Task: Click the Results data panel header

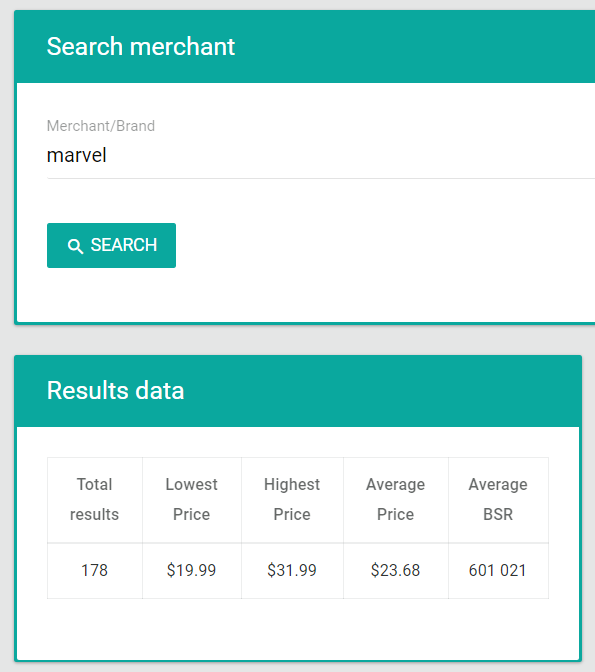Action: coord(298,391)
